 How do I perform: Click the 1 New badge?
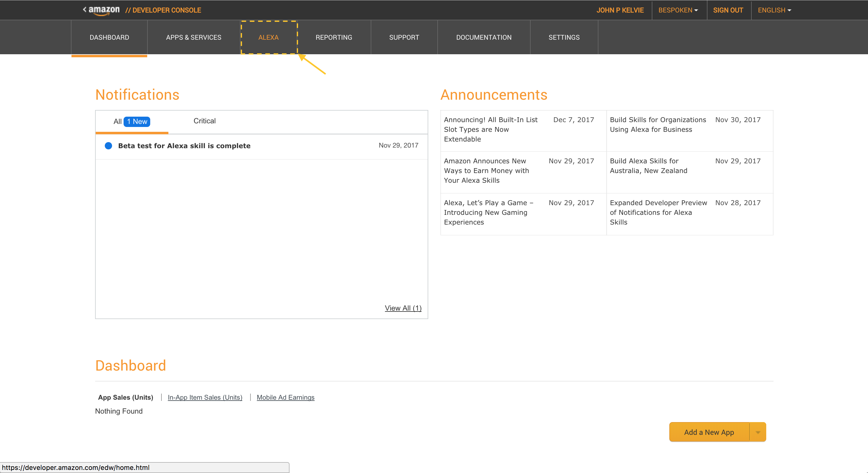137,122
